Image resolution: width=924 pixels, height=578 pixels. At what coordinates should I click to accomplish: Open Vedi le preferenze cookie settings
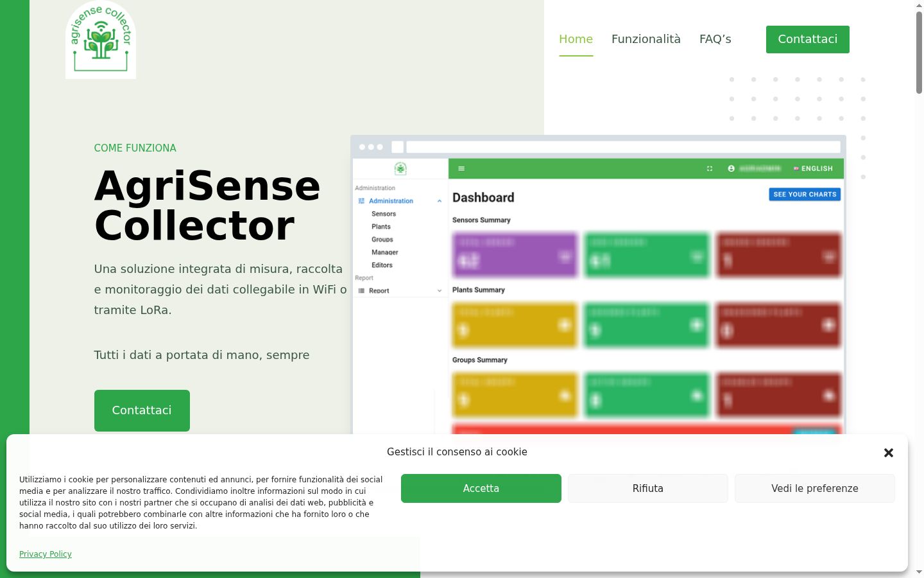[815, 488]
